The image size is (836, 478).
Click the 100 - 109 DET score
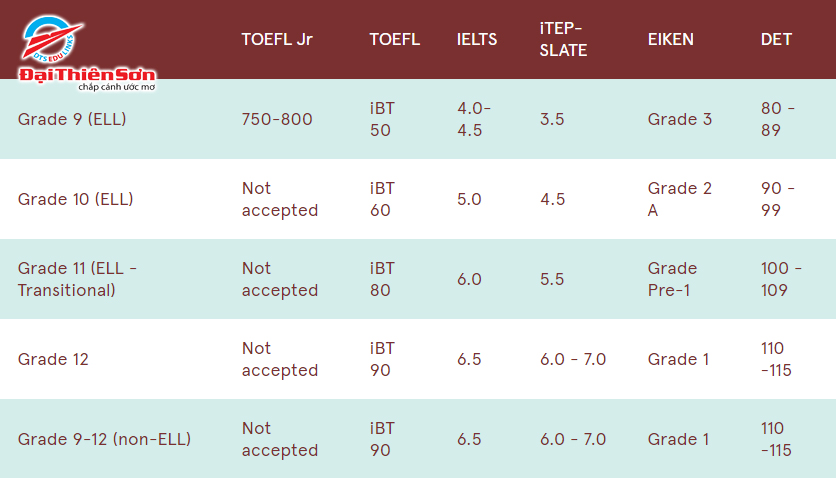pyautogui.click(x=781, y=279)
